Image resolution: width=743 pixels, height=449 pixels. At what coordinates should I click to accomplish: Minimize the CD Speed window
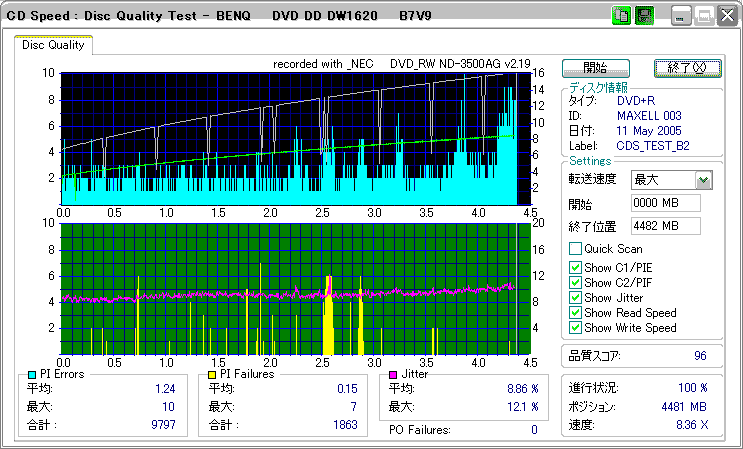point(681,16)
